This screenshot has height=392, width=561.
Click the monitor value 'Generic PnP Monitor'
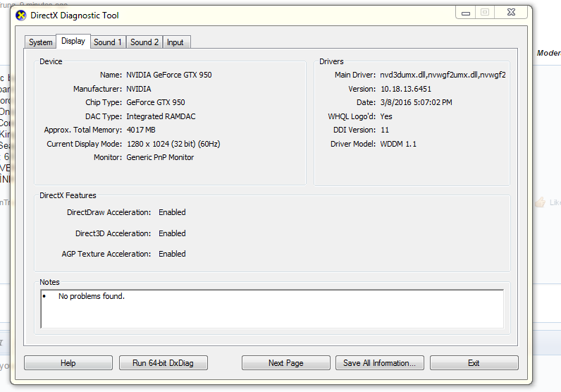[x=160, y=157]
